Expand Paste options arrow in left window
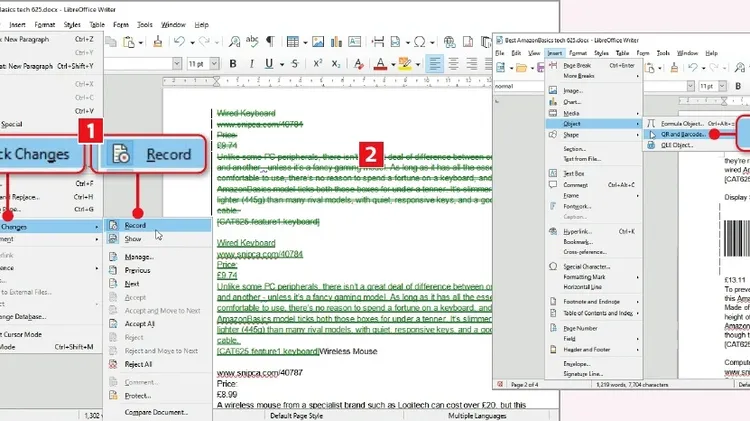The height and width of the screenshot is (421, 750). point(141,43)
